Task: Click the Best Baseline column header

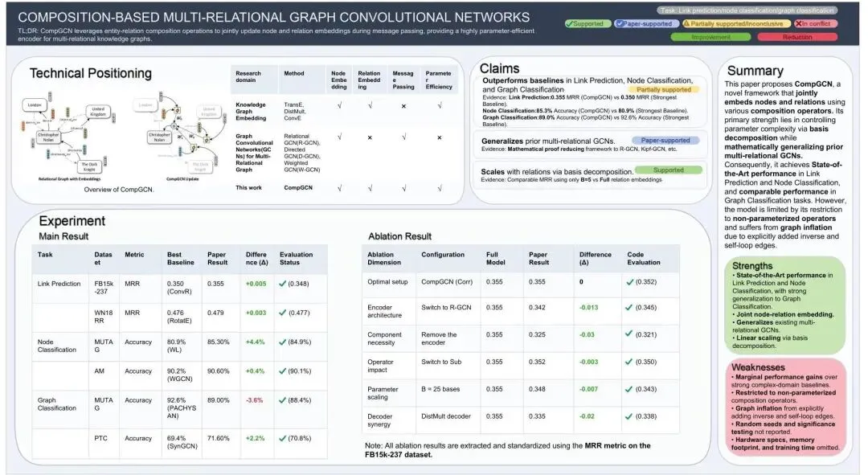Action: click(x=181, y=259)
